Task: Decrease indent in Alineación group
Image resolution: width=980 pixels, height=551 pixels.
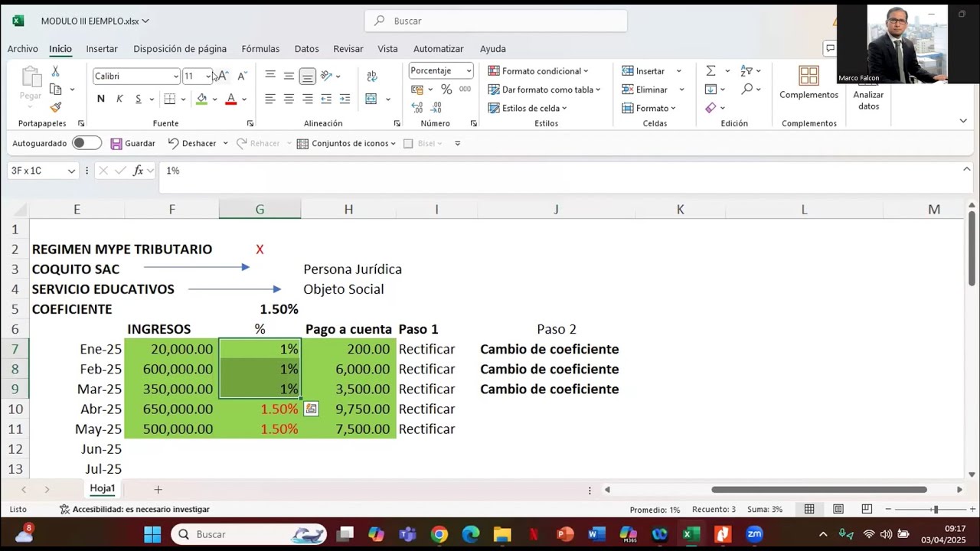Action: 326,99
